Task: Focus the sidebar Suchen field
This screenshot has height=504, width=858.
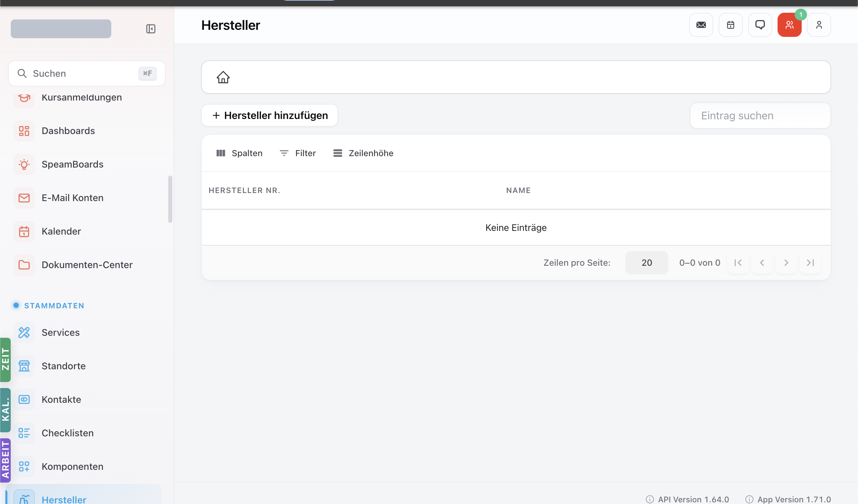Action: point(86,74)
